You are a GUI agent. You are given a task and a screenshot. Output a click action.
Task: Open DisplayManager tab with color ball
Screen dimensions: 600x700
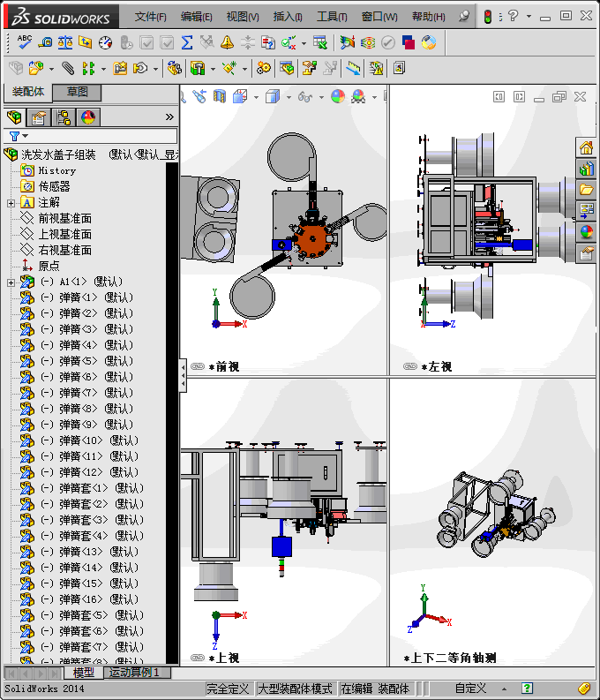pyautogui.click(x=88, y=118)
